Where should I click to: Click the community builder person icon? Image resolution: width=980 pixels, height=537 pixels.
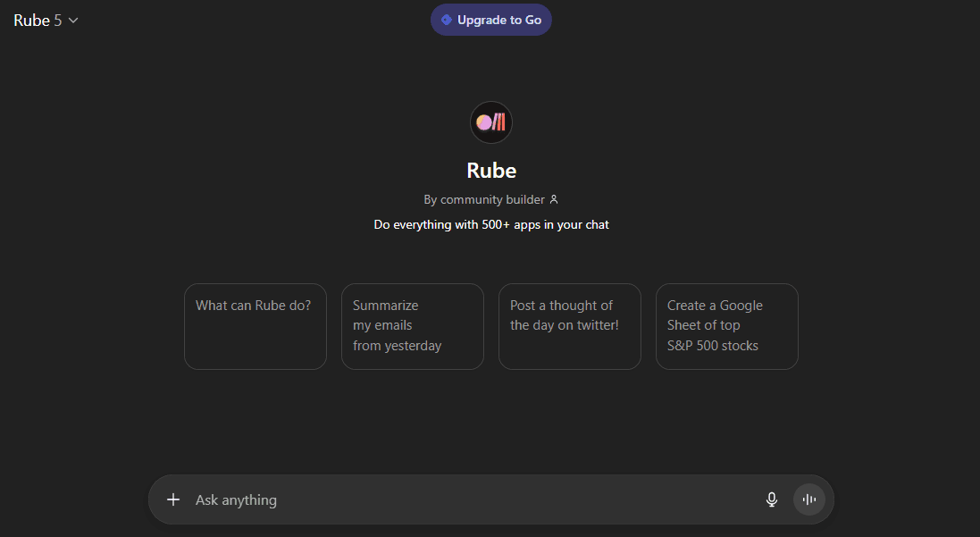[554, 199]
